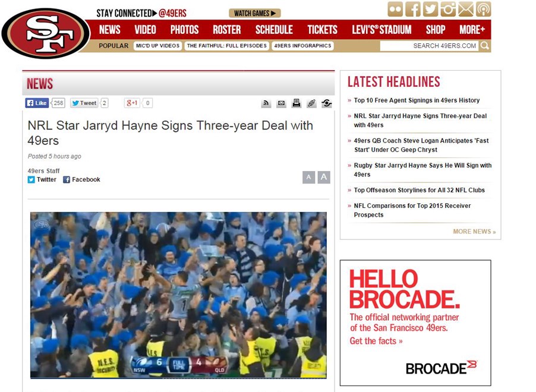Click the Instagram icon in header
536x392 pixels.
pyautogui.click(x=448, y=10)
